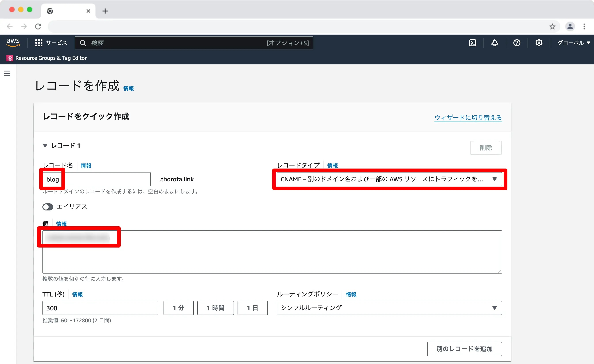Open AWS CloudShell terminal icon
This screenshot has width=594, height=364.
pyautogui.click(x=472, y=43)
